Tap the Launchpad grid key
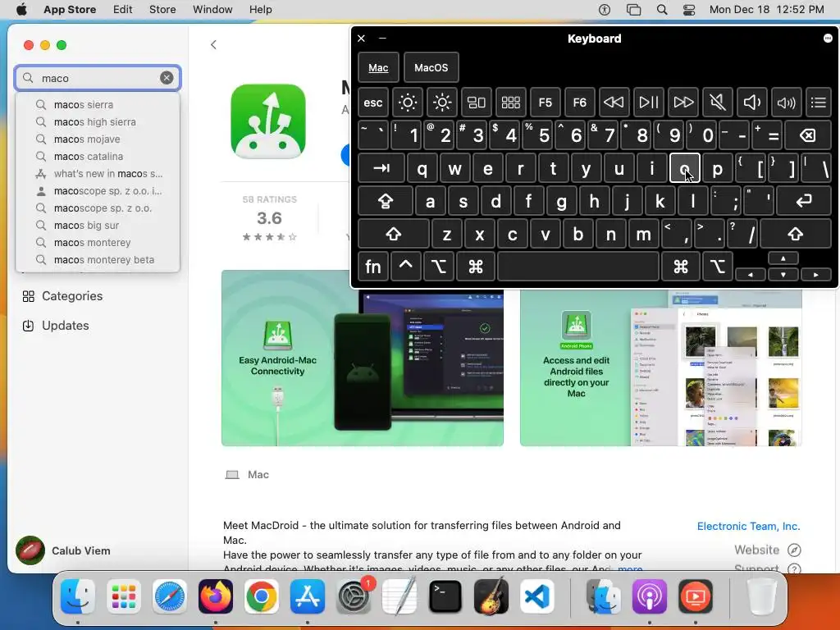 [510, 103]
